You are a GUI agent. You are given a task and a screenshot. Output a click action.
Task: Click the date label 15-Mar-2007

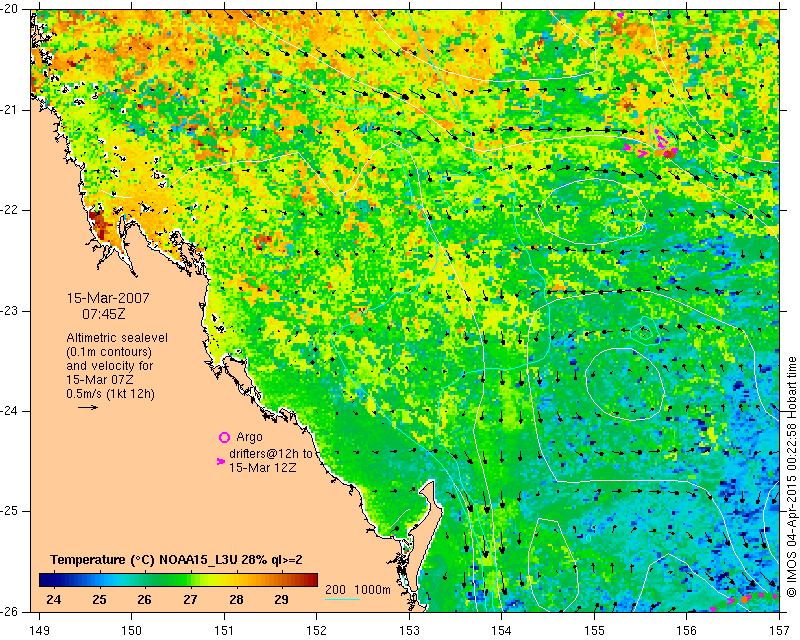click(x=108, y=298)
